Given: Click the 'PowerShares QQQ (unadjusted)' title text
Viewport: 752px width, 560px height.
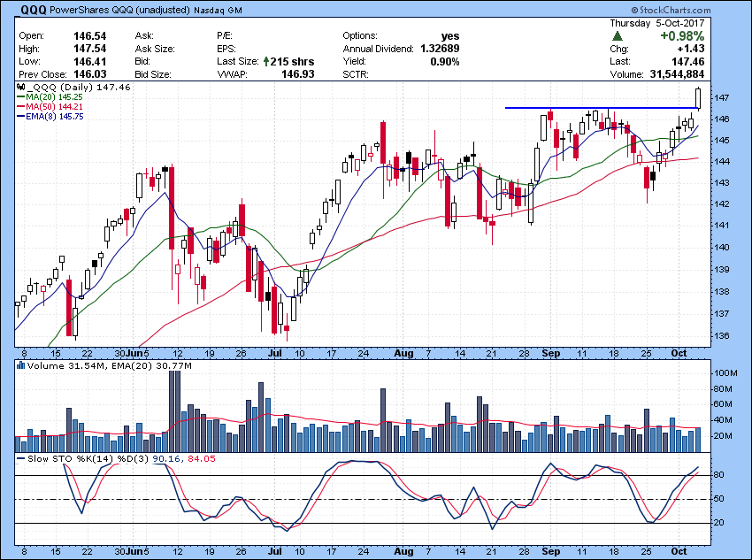Looking at the screenshot, I should pos(120,10).
